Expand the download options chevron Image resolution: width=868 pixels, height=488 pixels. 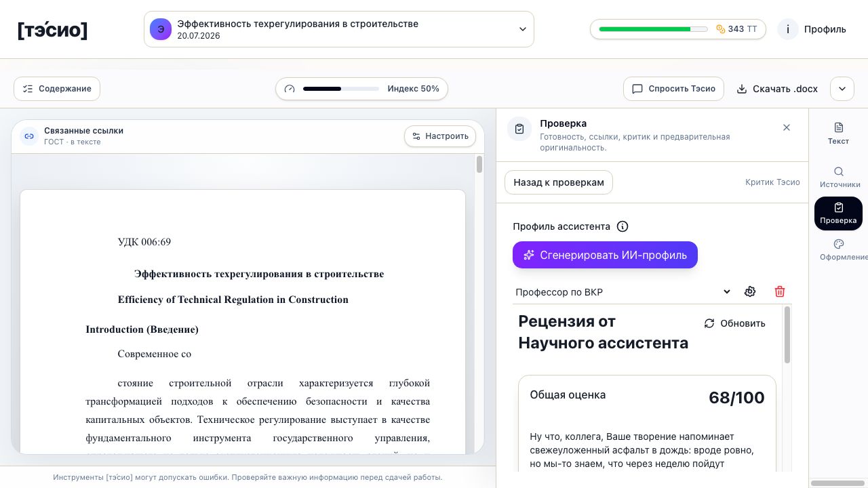pyautogui.click(x=842, y=89)
